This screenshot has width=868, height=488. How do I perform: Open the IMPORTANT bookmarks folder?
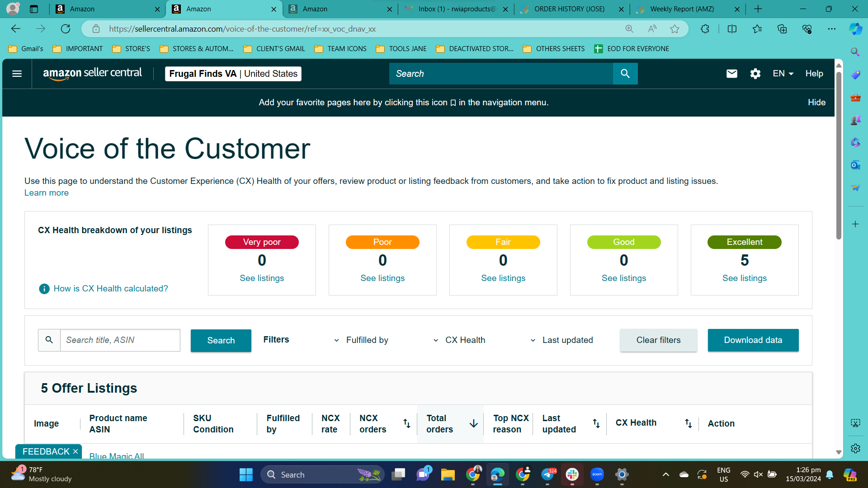coord(78,49)
